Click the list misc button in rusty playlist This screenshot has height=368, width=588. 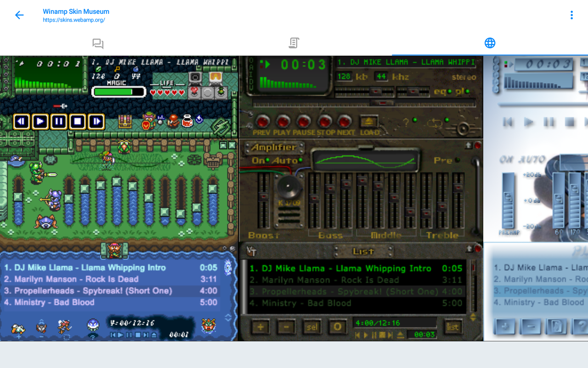tap(452, 327)
